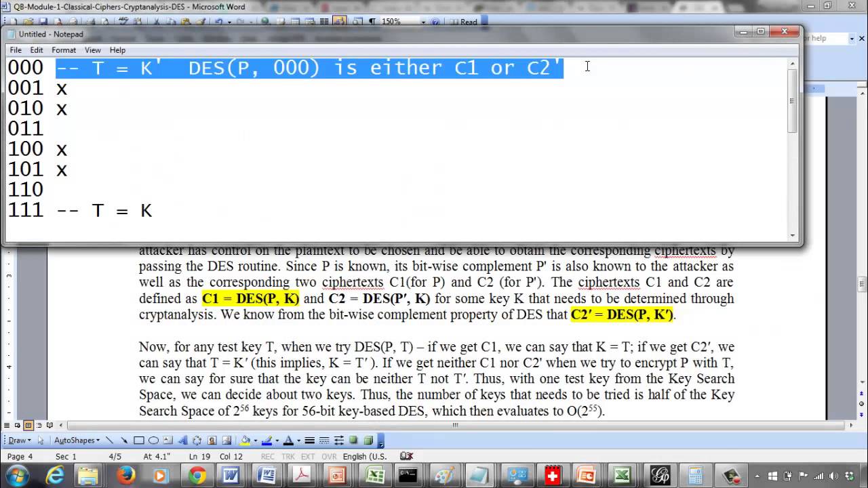
Task: Choose the Select Objects pointer tool
Action: point(41,441)
